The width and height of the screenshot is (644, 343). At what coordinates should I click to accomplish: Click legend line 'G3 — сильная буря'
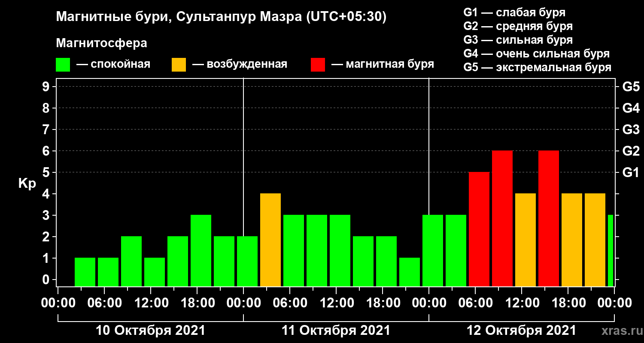click(x=518, y=40)
